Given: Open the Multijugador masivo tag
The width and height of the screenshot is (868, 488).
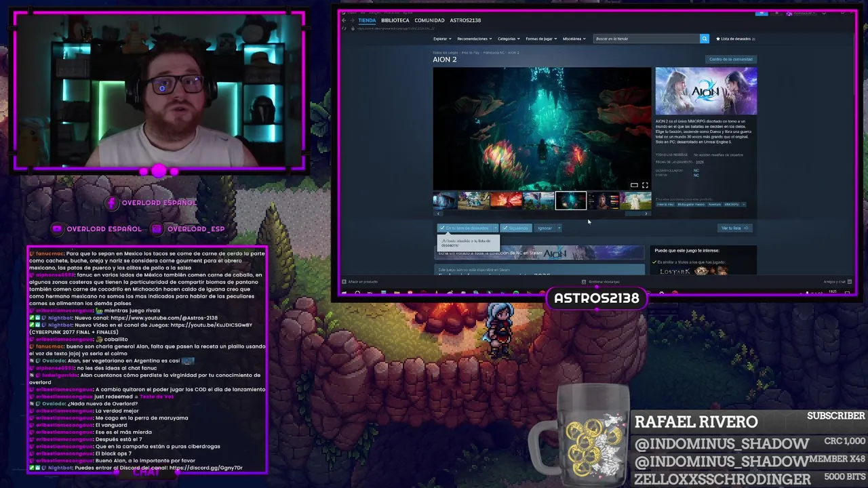Looking at the screenshot, I should point(691,204).
